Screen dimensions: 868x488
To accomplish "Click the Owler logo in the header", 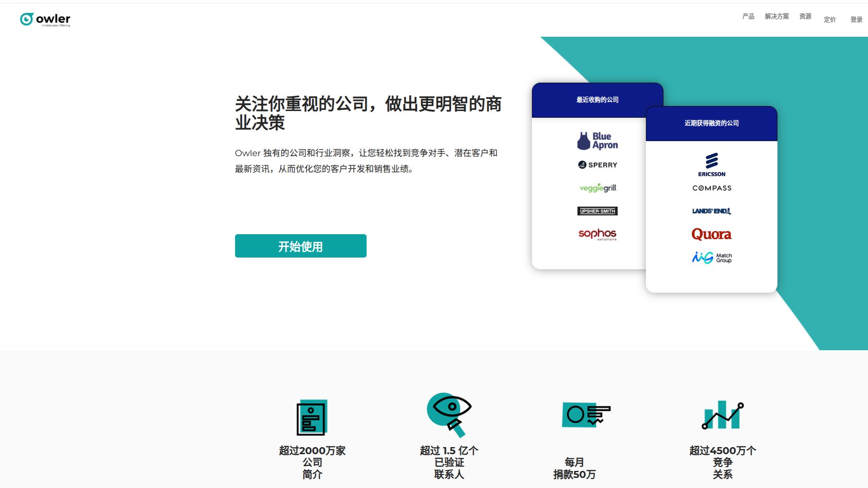I will point(45,19).
